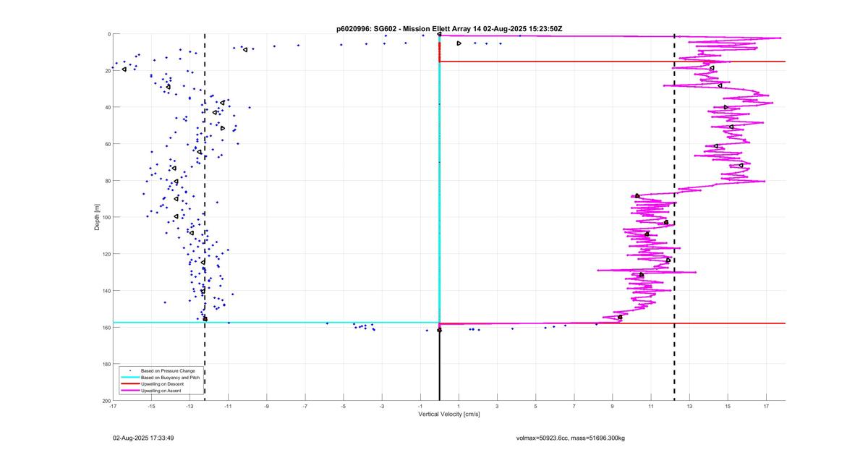Viewport: 868px width, 450px height.
Task: Click x-axis tick label "7" (positive)
Action: (x=574, y=407)
